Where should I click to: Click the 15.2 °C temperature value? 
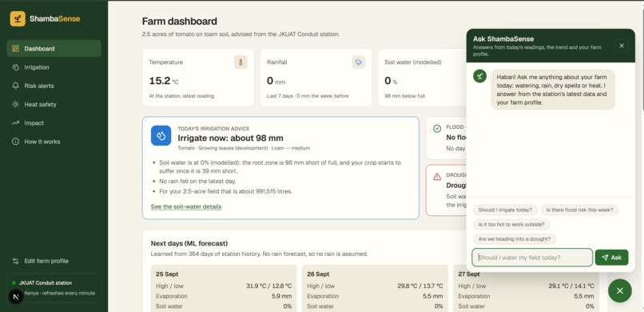pyautogui.click(x=164, y=81)
